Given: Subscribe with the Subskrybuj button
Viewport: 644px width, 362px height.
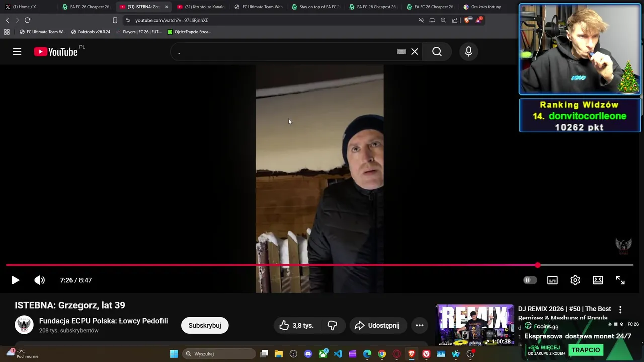Looking at the screenshot, I should pyautogui.click(x=205, y=325).
